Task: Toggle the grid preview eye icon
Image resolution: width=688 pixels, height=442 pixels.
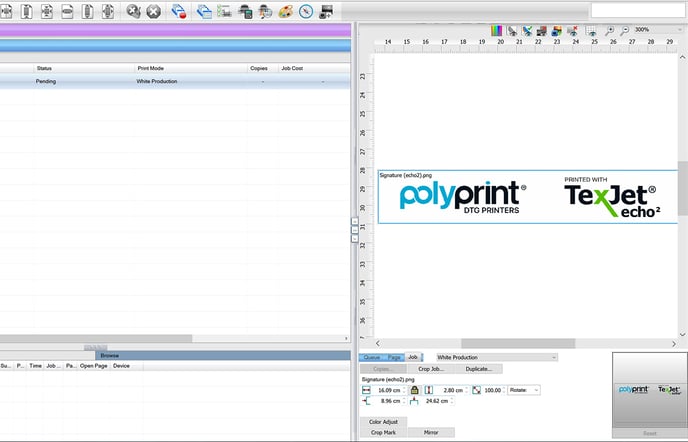Action: [x=591, y=30]
